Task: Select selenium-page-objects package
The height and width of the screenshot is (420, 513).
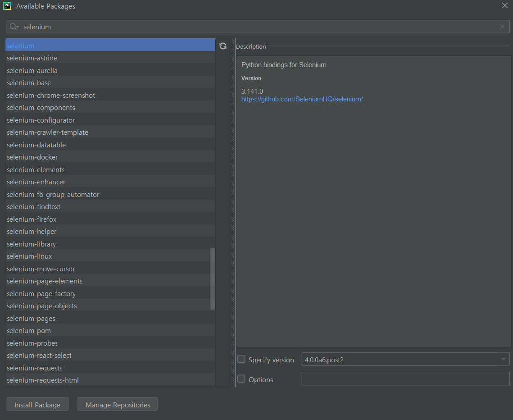Action: pos(110,306)
